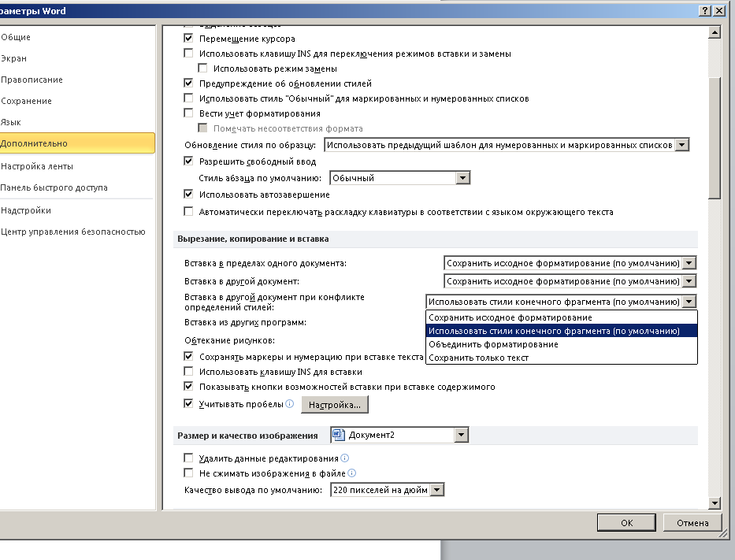Uncheck Учитывать пробелы checkbox

point(188,403)
